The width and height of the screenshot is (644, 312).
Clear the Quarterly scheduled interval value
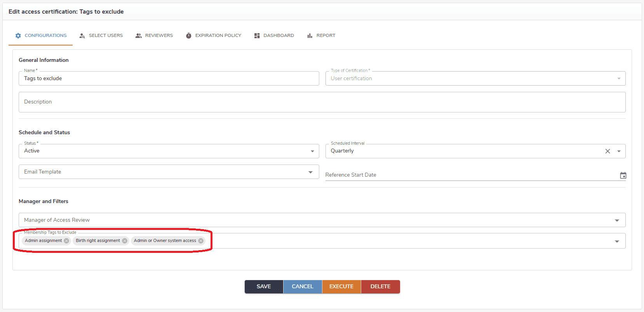[x=607, y=151]
